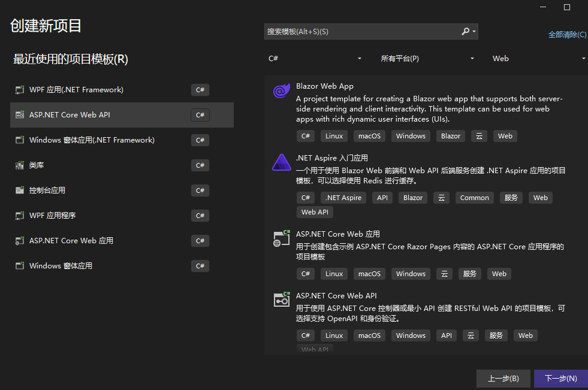Select recent template 控制台应用
The width and height of the screenshot is (588, 390).
122,191
